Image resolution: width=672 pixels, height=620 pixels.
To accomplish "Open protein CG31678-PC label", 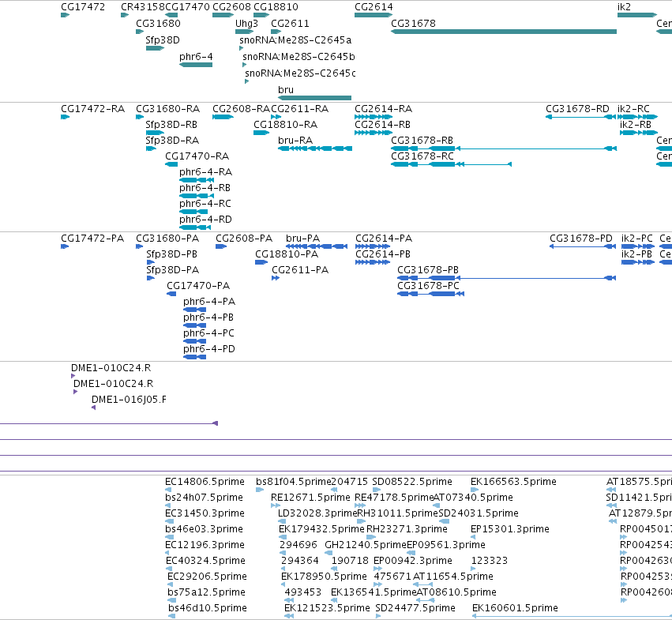I will [x=428, y=286].
